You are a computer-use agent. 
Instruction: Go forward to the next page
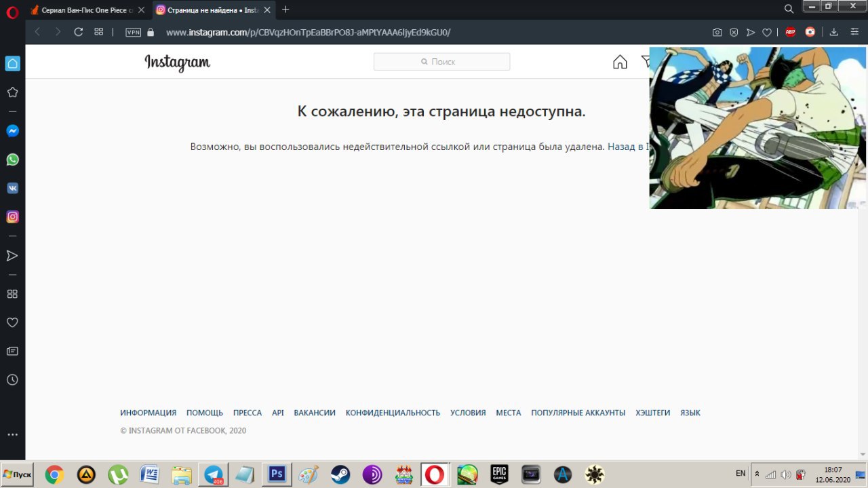[x=58, y=32]
